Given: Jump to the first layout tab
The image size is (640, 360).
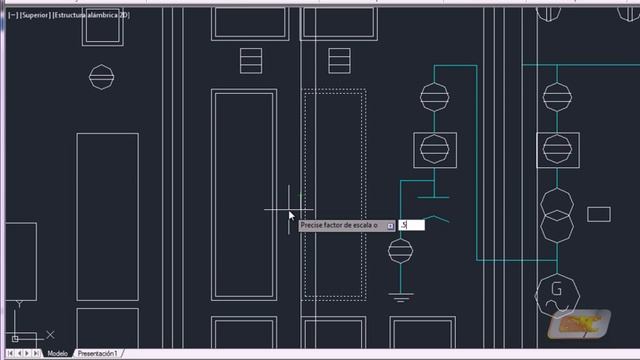Looking at the screenshot, I should (10, 353).
